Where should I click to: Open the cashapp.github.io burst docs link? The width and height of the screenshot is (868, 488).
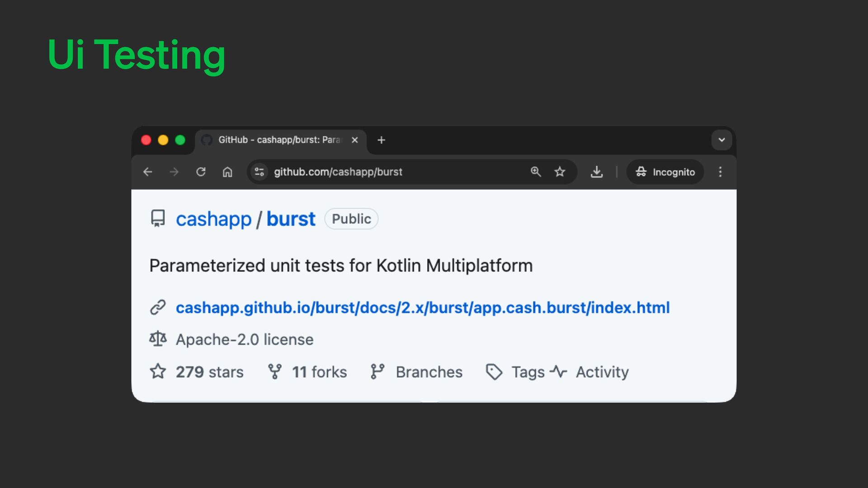pyautogui.click(x=422, y=308)
